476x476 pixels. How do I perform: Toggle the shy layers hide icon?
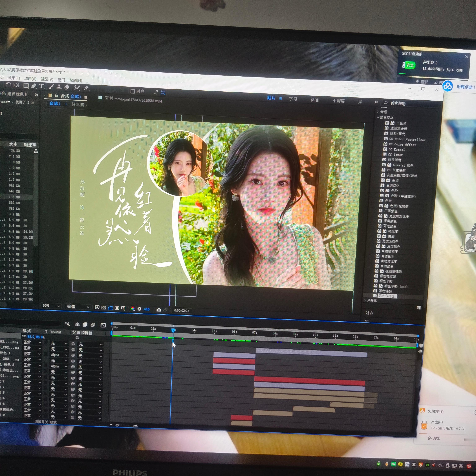click(77, 324)
